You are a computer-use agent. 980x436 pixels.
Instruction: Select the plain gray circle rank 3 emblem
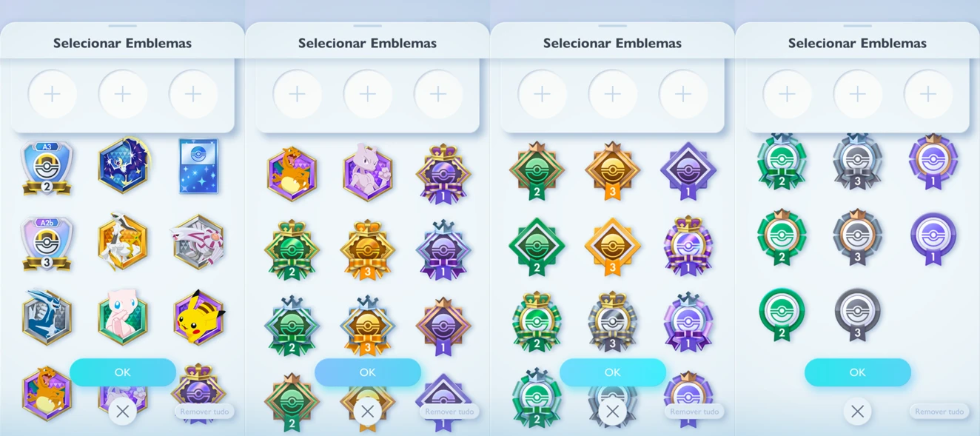pyautogui.click(x=857, y=314)
